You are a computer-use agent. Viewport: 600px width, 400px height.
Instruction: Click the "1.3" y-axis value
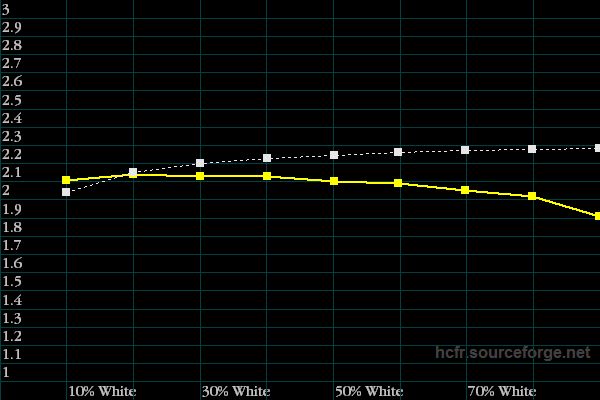point(12,318)
